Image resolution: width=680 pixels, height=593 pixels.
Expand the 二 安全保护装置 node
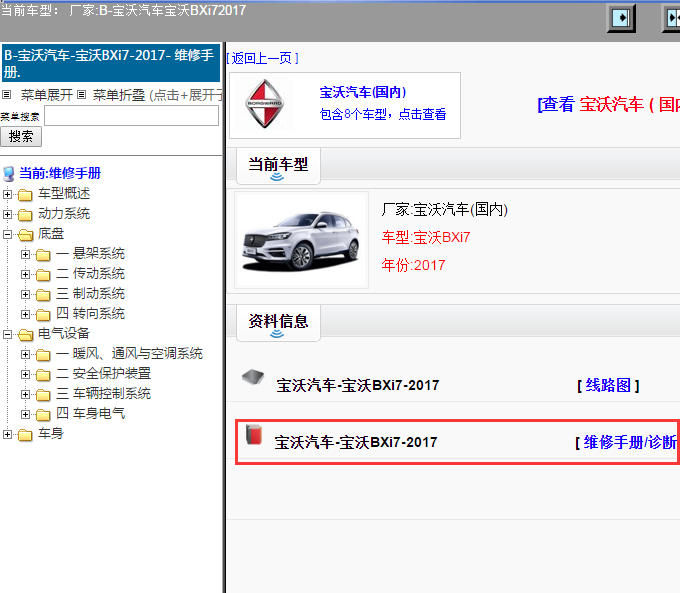(25, 374)
